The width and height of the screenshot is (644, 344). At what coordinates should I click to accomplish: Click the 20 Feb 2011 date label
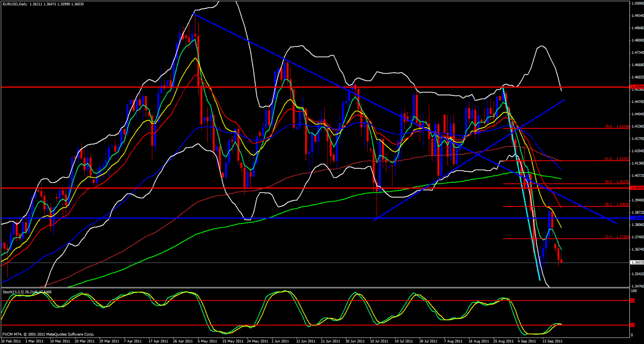(11, 341)
